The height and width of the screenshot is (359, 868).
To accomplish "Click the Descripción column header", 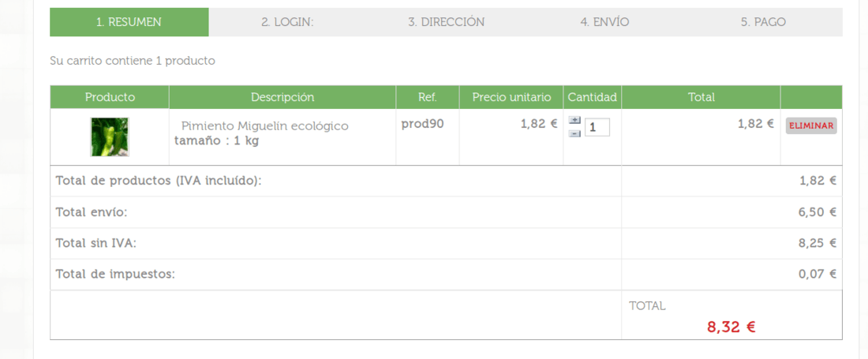I will coord(282,97).
